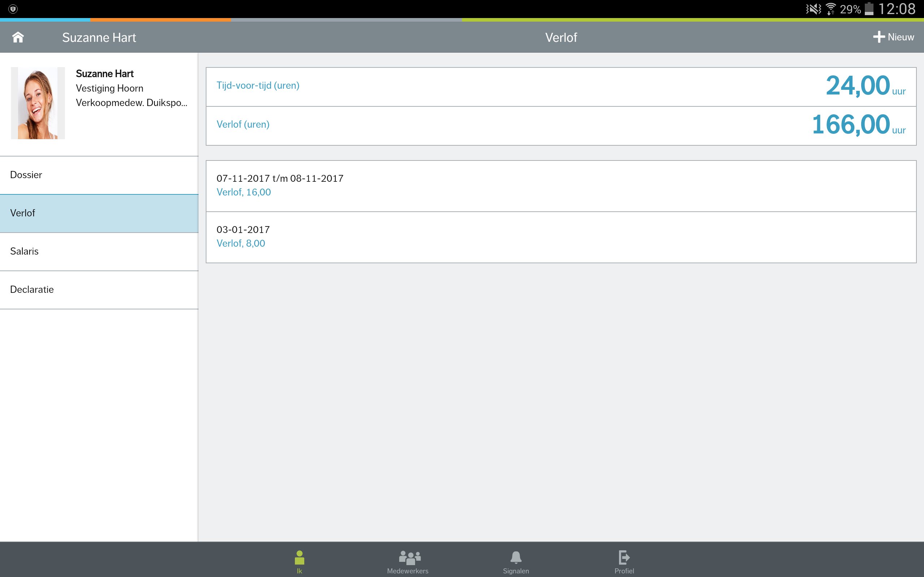Screen dimensions: 924x577
Task: Open Tijd-voor-tijd (uren) balance row
Action: (561, 87)
